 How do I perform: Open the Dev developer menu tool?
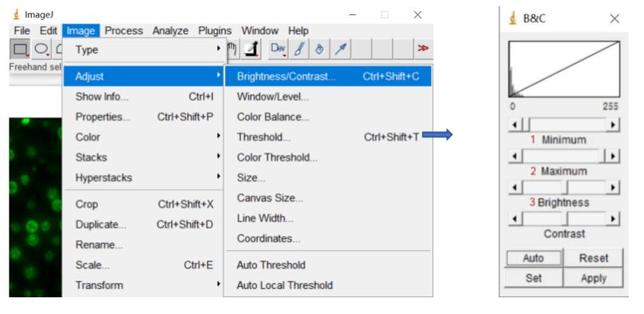pos(278,50)
